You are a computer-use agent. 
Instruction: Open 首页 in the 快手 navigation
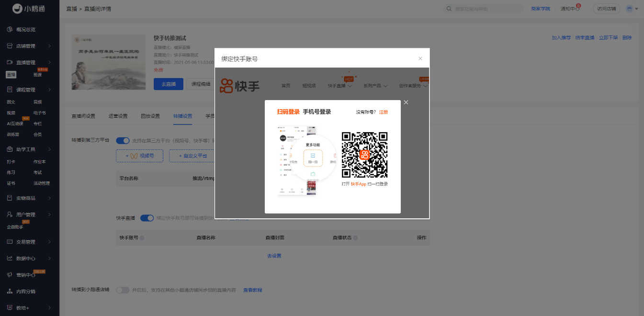point(286,86)
